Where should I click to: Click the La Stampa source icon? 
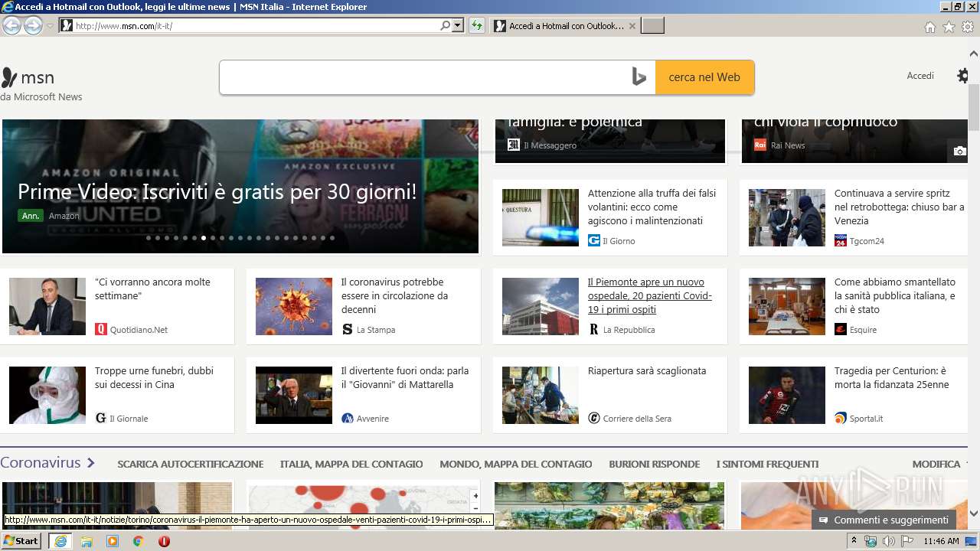coord(348,329)
